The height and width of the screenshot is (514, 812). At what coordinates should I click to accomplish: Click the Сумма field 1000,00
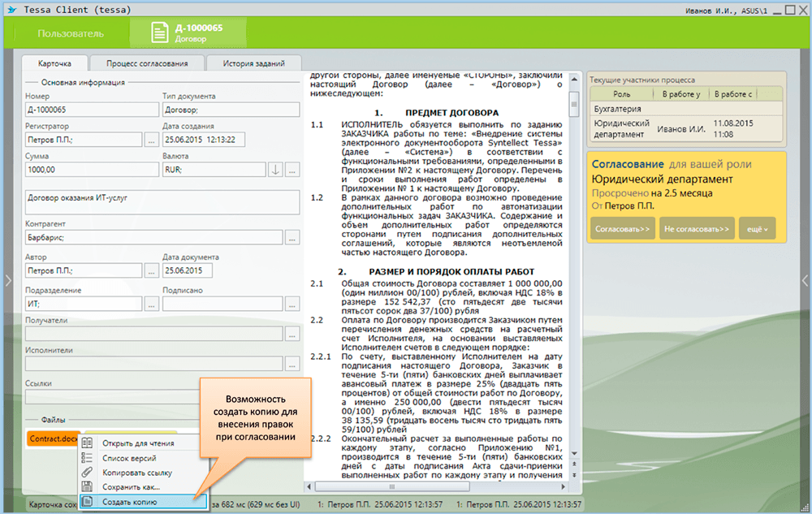(x=92, y=169)
